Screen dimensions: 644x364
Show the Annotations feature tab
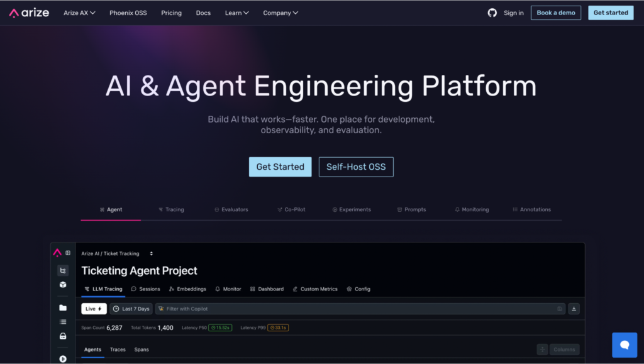[532, 209]
